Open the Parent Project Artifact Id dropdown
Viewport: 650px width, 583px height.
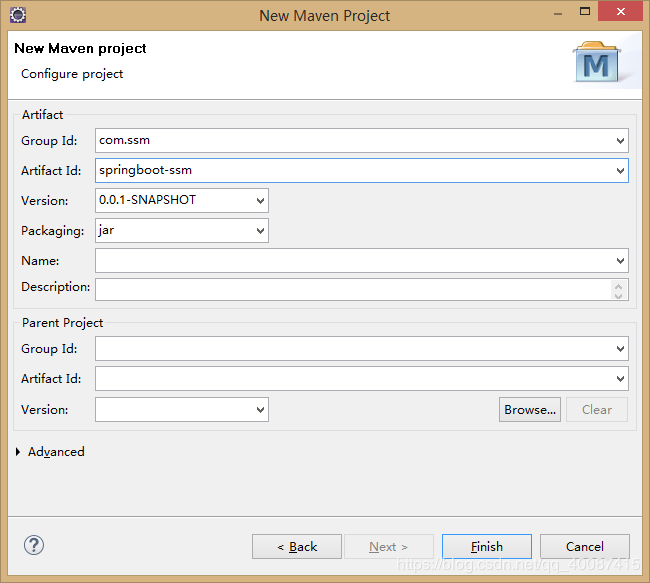tap(620, 379)
